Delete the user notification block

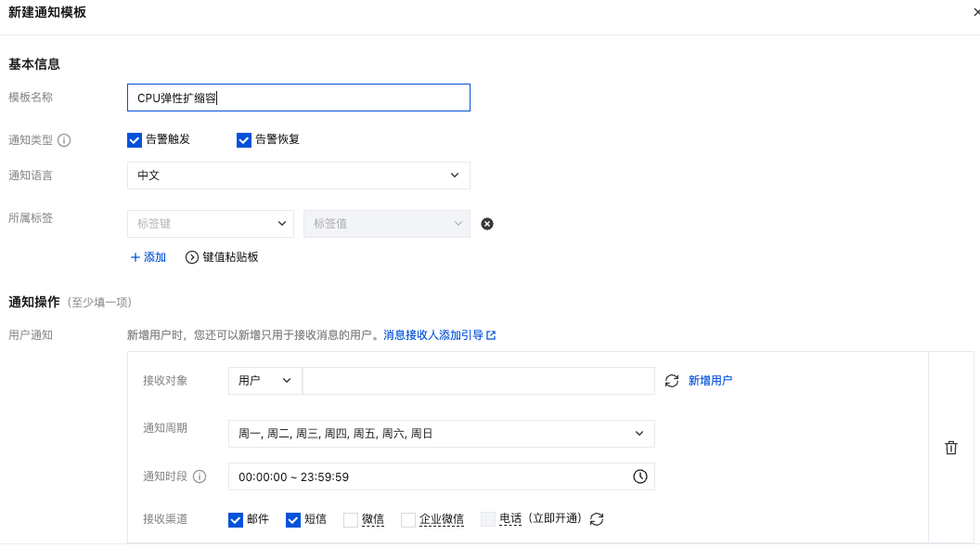point(950,448)
